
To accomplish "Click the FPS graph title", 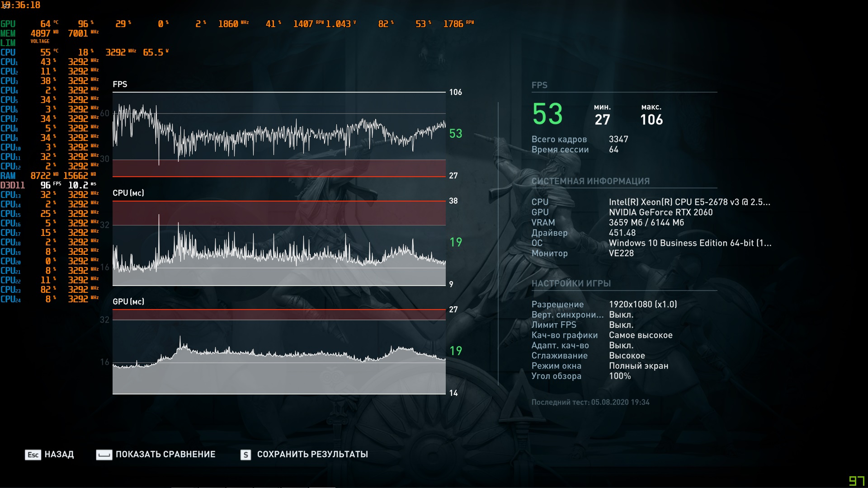I will click(120, 84).
